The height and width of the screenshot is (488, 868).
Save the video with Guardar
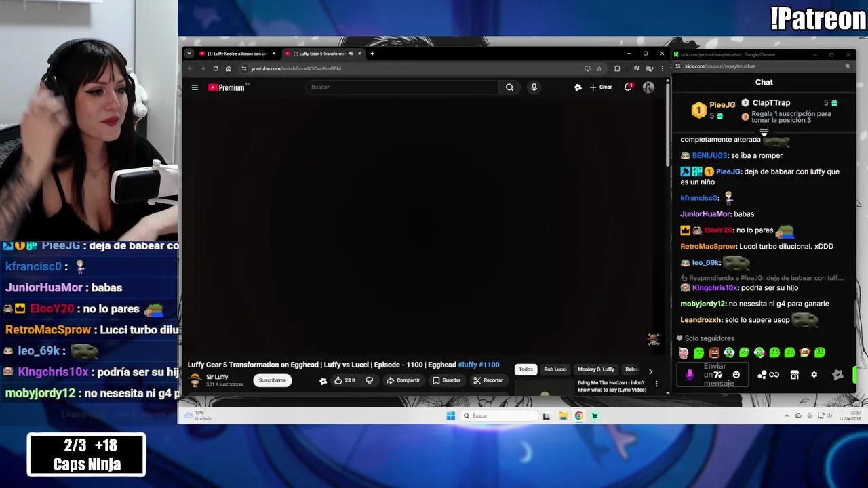447,380
